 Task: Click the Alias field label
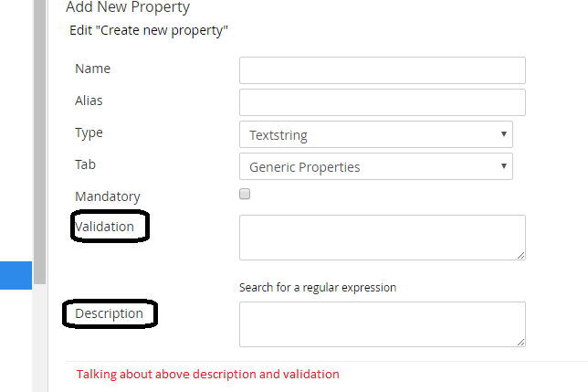pyautogui.click(x=89, y=101)
